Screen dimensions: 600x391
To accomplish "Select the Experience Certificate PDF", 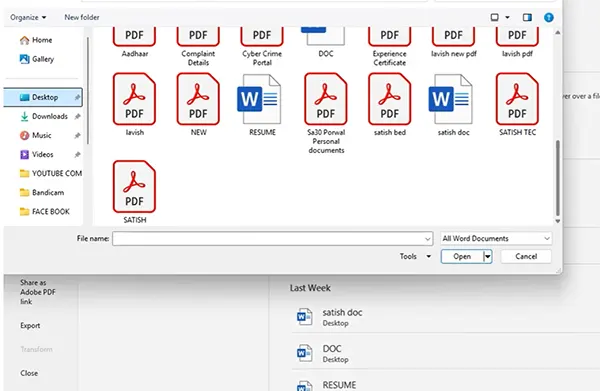I will (390, 46).
